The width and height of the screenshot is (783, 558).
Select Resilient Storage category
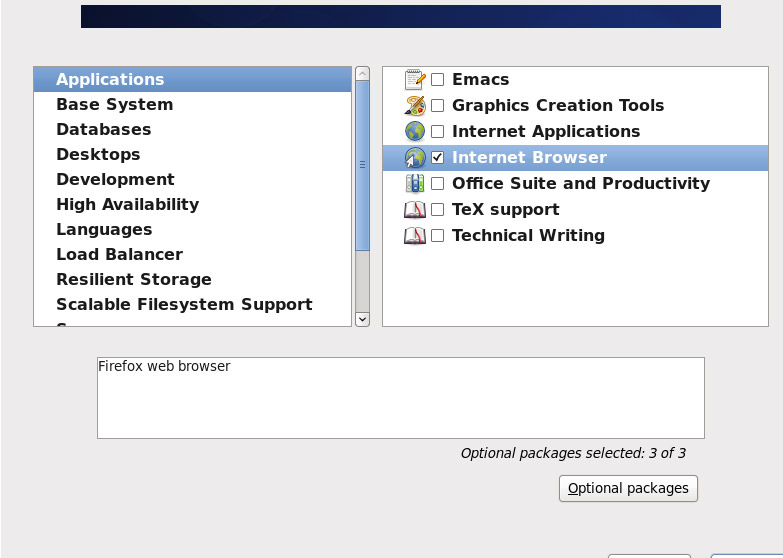[x=193, y=279]
